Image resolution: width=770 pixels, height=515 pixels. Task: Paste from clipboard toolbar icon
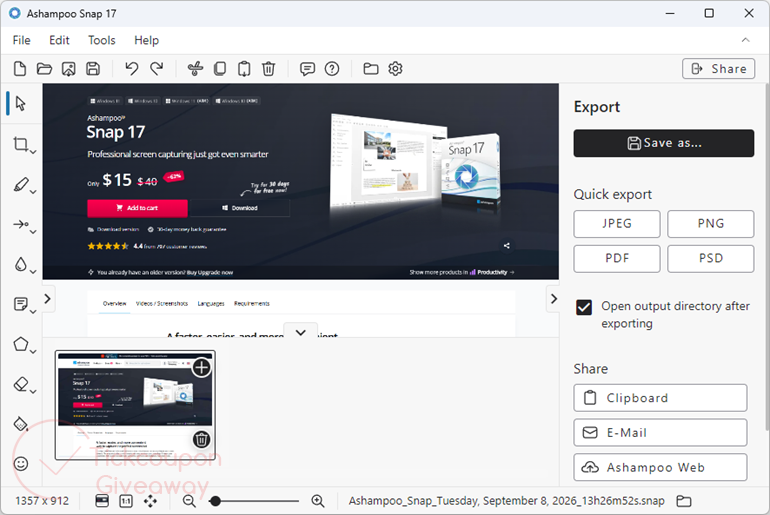click(244, 69)
